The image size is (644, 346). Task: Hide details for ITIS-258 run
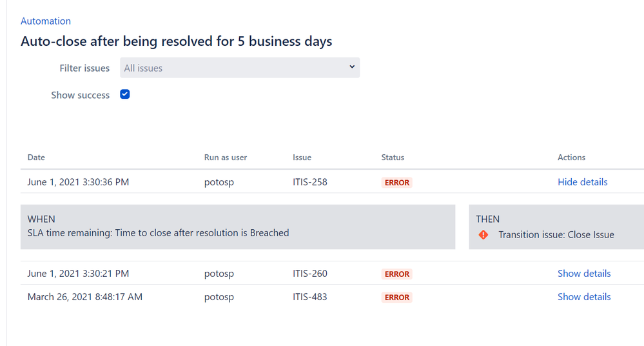click(582, 182)
